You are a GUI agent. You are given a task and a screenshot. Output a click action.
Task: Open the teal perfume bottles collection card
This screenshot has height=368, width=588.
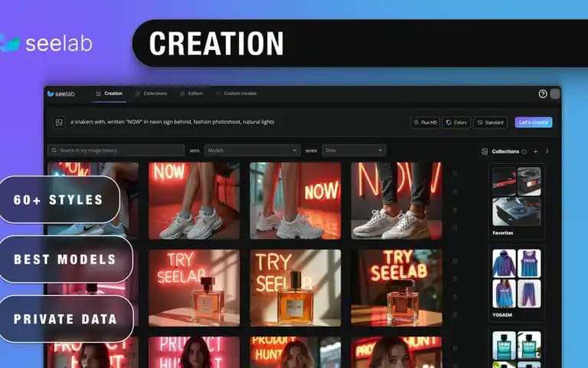pyautogui.click(x=517, y=349)
